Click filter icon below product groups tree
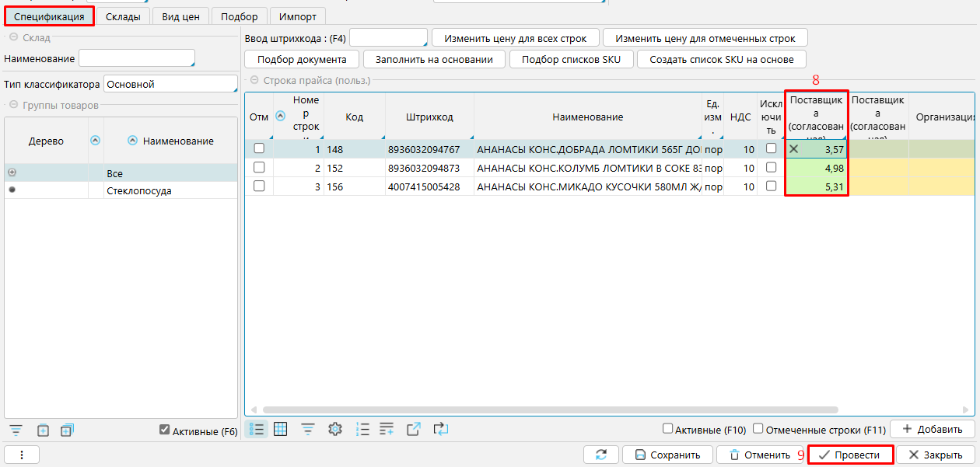Image resolution: width=980 pixels, height=467 pixels. click(16, 430)
